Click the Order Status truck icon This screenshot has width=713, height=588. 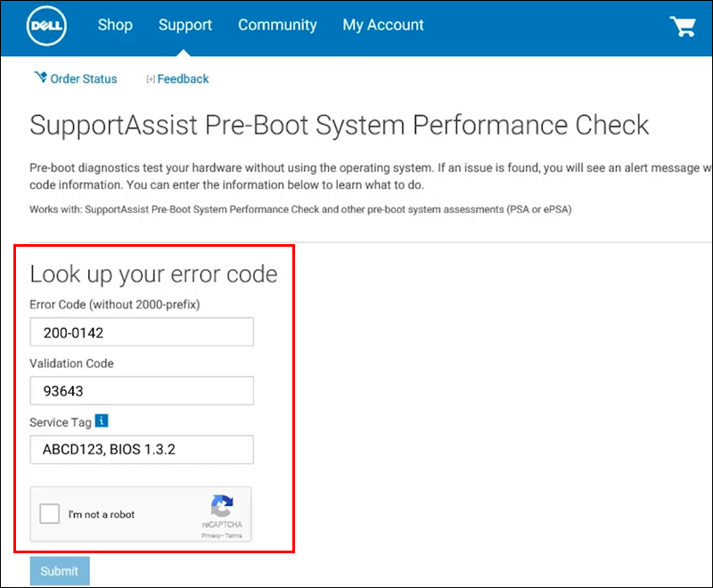(x=40, y=77)
